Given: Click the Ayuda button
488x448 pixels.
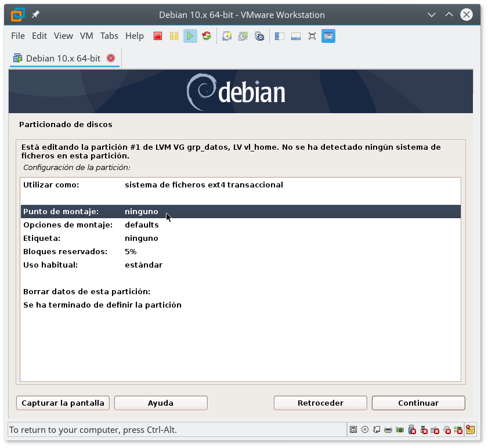Looking at the screenshot, I should click(161, 403).
